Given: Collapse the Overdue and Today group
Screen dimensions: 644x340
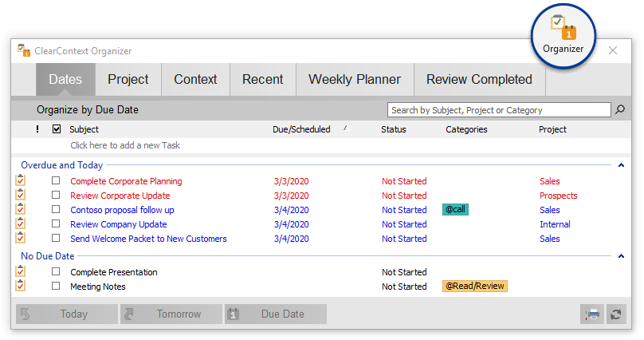Looking at the screenshot, I should [621, 165].
